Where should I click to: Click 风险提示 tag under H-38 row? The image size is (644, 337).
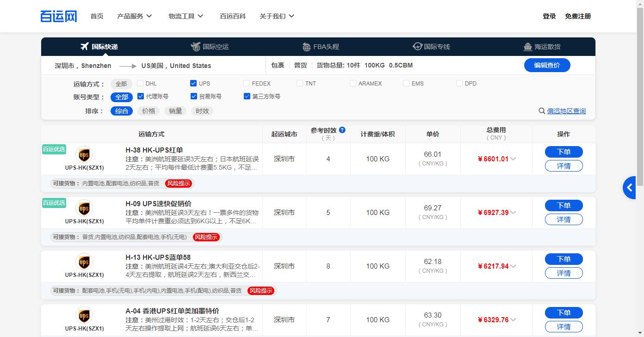[x=179, y=184]
